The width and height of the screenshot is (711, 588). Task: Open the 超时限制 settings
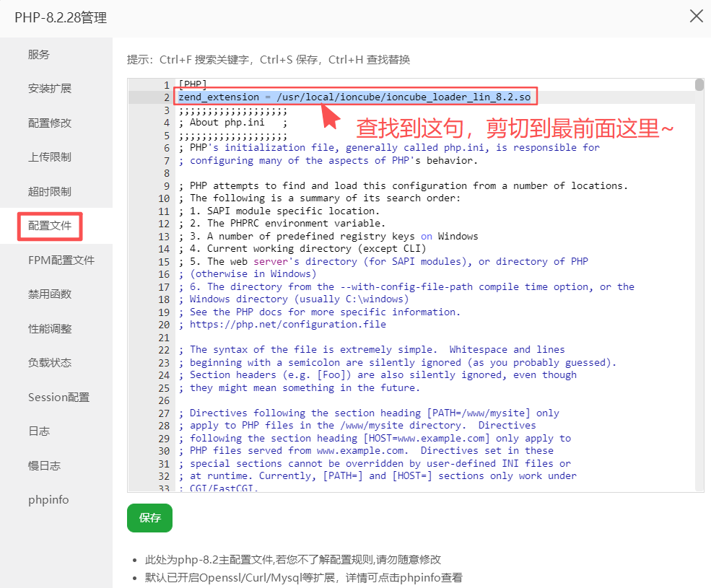48,192
